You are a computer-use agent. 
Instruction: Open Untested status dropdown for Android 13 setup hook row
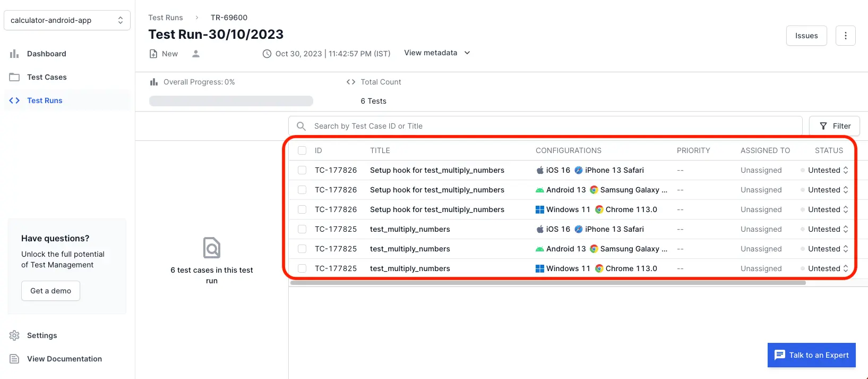(828, 190)
